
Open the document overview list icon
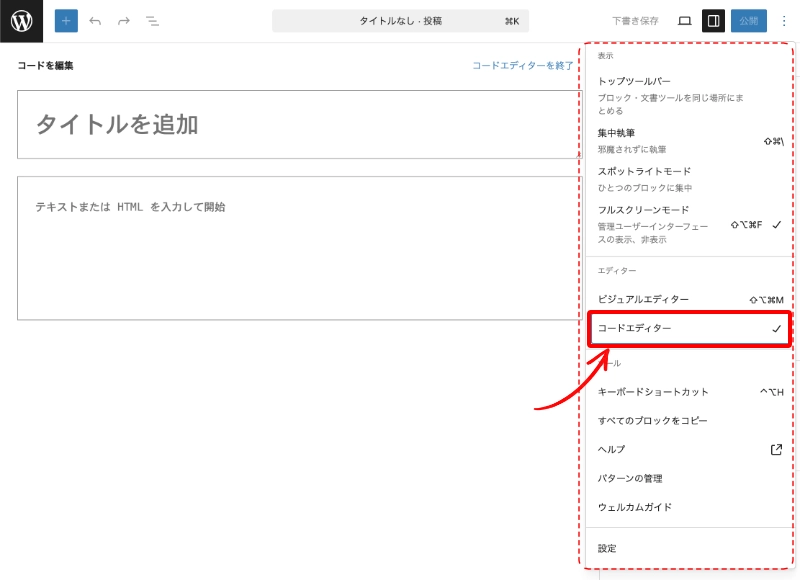pos(152,21)
